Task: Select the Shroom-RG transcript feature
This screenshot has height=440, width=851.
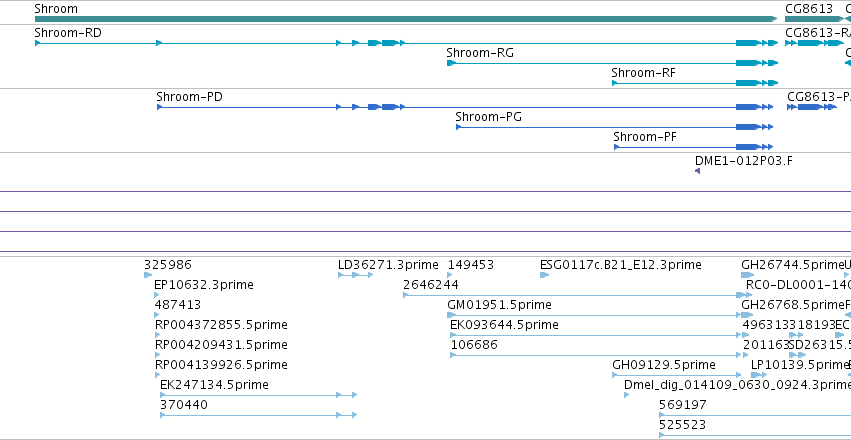Action: coord(612,63)
